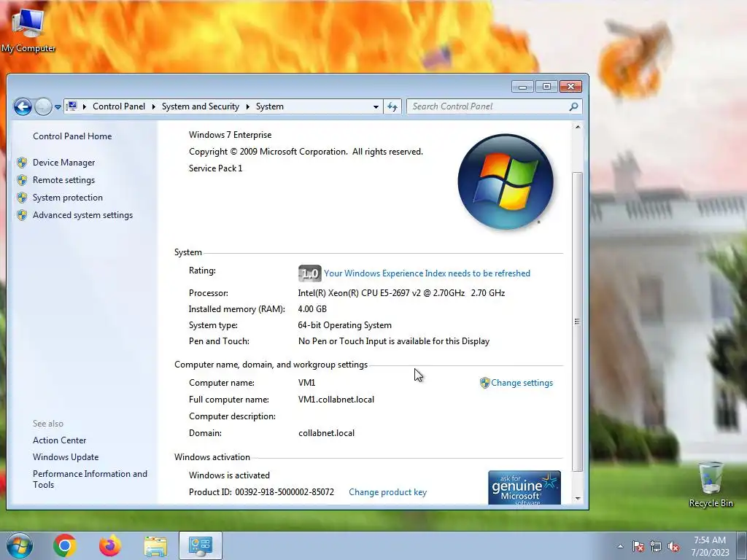This screenshot has width=747, height=560.
Task: Click the genuine Microsoft software badge
Action: [524, 488]
